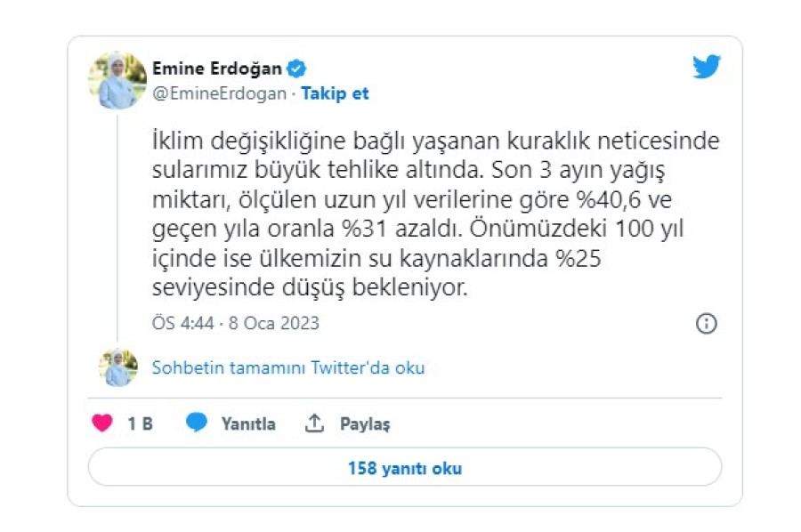801x532 pixels.
Task: Read full conversation via Sohbetin tamamını Twitter'da oku
Action: click(x=288, y=367)
